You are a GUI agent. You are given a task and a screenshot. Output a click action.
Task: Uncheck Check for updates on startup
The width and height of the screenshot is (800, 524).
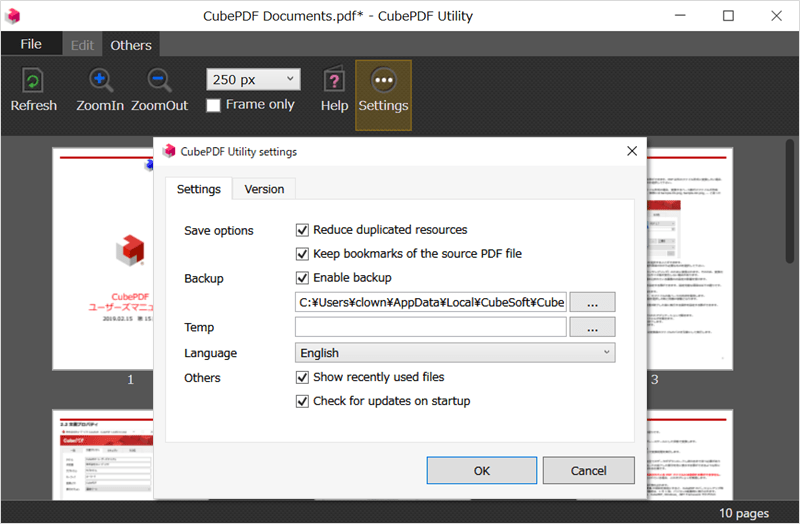302,402
